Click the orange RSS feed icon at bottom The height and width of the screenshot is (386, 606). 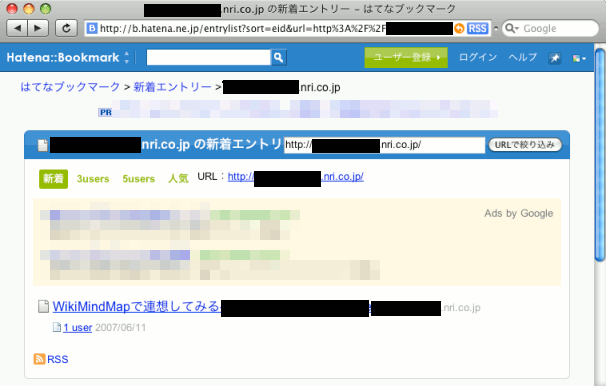pos(39,359)
